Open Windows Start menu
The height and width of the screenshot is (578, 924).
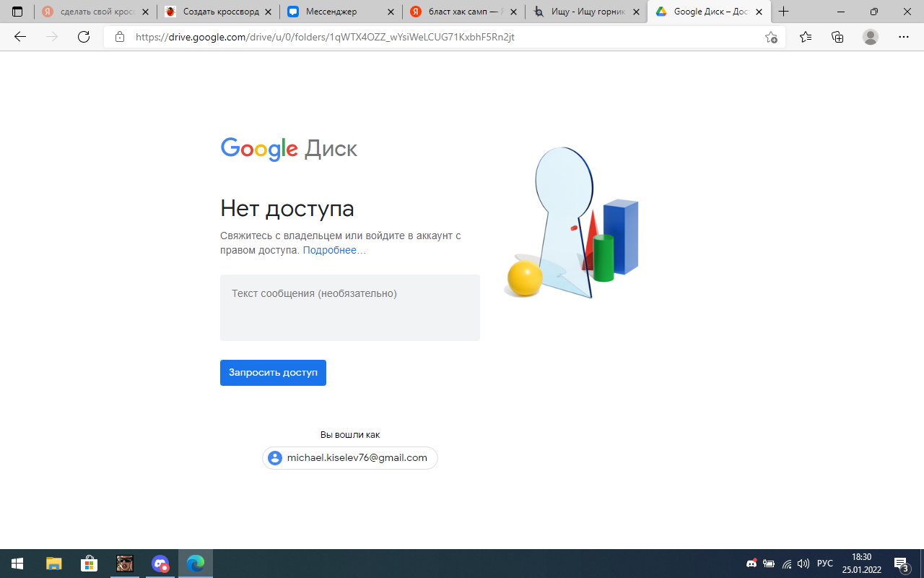[17, 564]
